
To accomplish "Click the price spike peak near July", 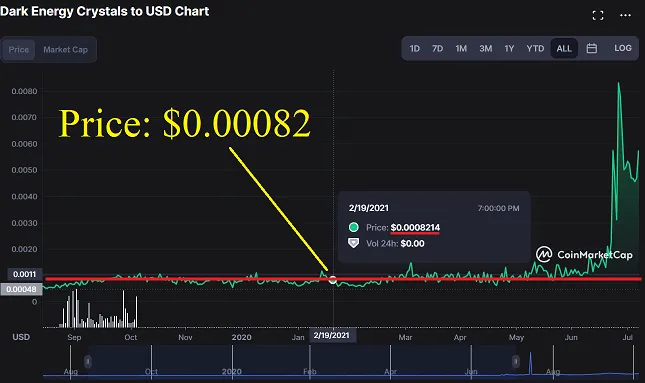I will (618, 84).
